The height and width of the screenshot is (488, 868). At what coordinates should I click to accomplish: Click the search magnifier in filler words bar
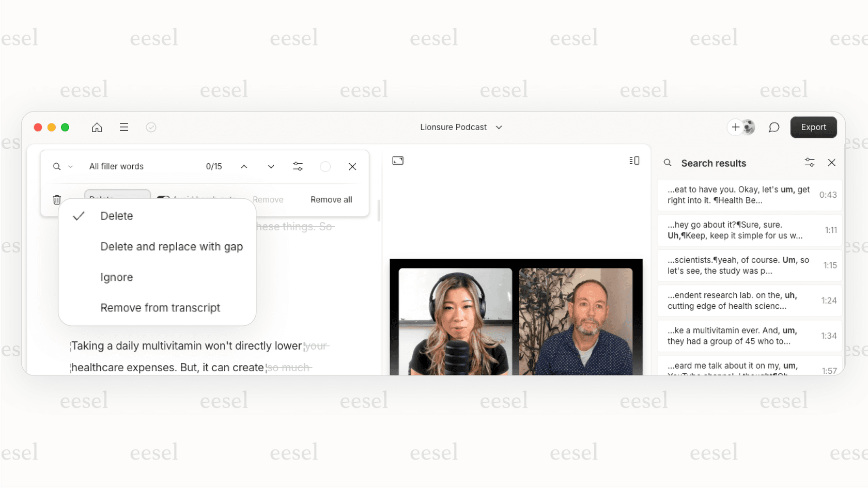[57, 166]
